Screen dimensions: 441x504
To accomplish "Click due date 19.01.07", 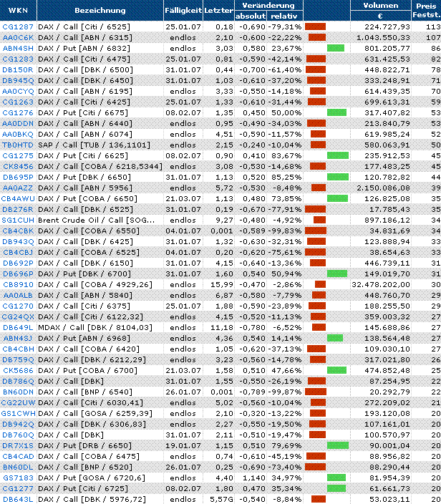I will coord(183,446).
